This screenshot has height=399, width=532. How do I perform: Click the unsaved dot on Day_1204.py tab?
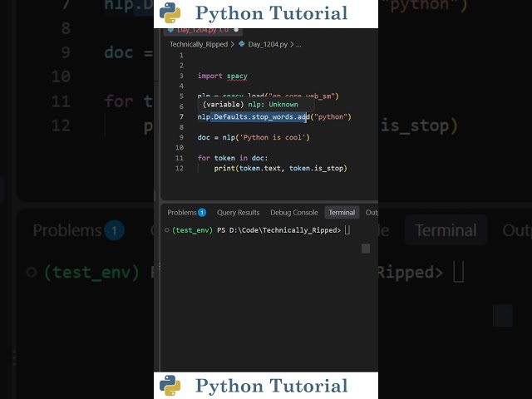coord(236,30)
